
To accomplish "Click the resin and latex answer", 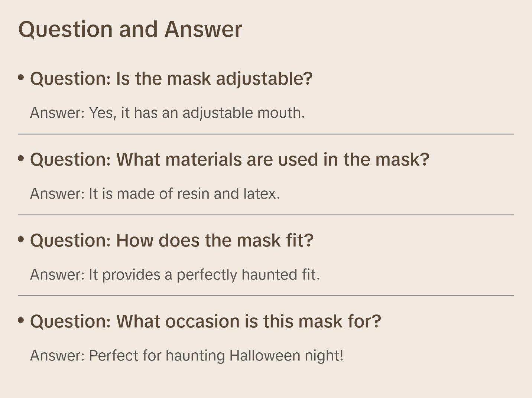I will [x=155, y=194].
